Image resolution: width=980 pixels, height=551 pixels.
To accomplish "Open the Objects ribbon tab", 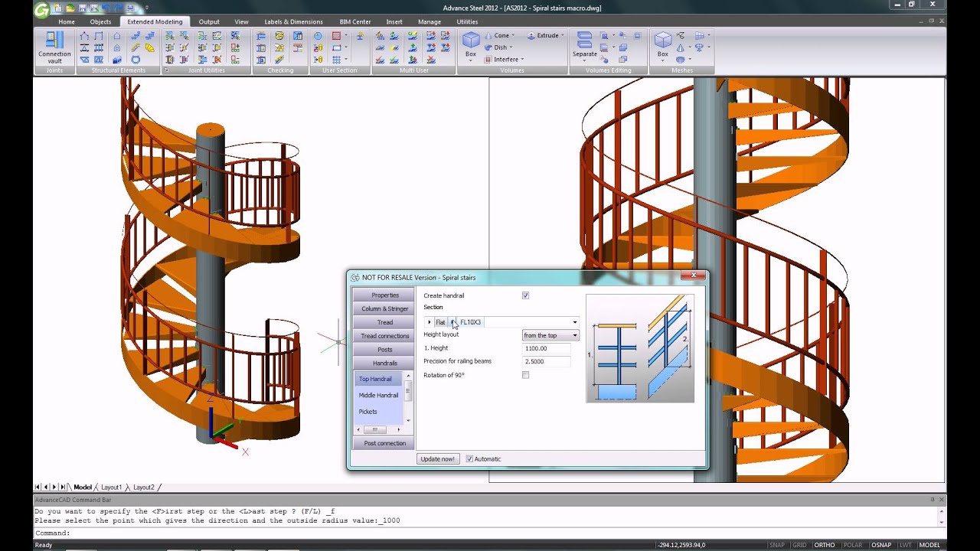I will coord(100,21).
